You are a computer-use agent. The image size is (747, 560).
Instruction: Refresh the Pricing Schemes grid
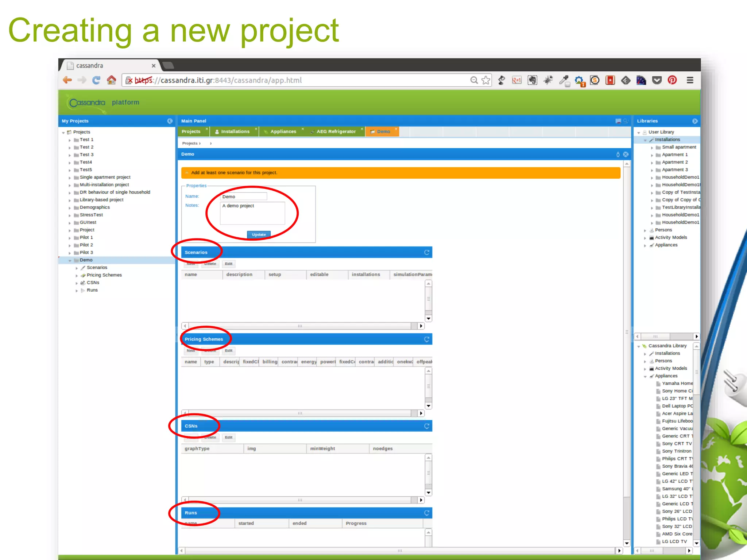click(x=426, y=339)
